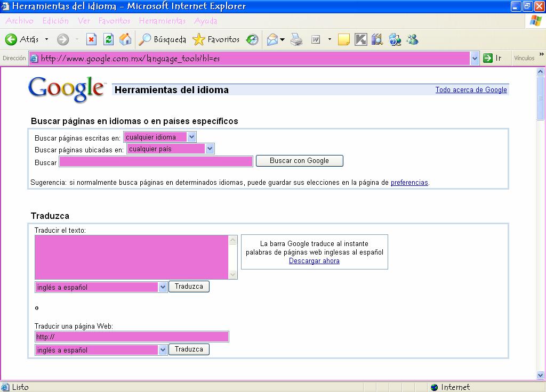Open the Búsqueda search pane
The image size is (546, 392).
[x=162, y=39]
